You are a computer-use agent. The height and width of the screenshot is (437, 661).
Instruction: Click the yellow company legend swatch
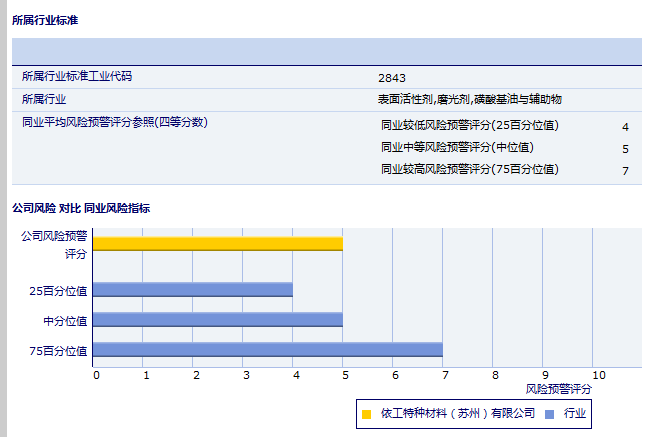pos(367,413)
